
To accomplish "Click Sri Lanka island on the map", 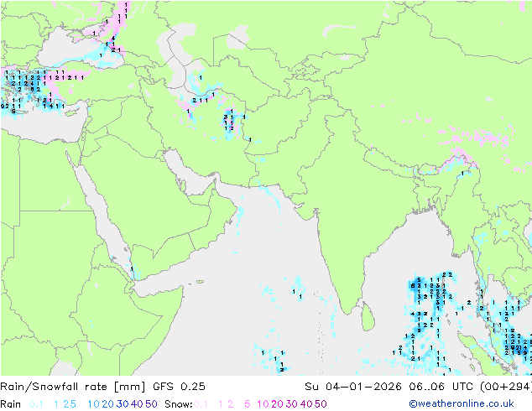I will pyautogui.click(x=368, y=317).
